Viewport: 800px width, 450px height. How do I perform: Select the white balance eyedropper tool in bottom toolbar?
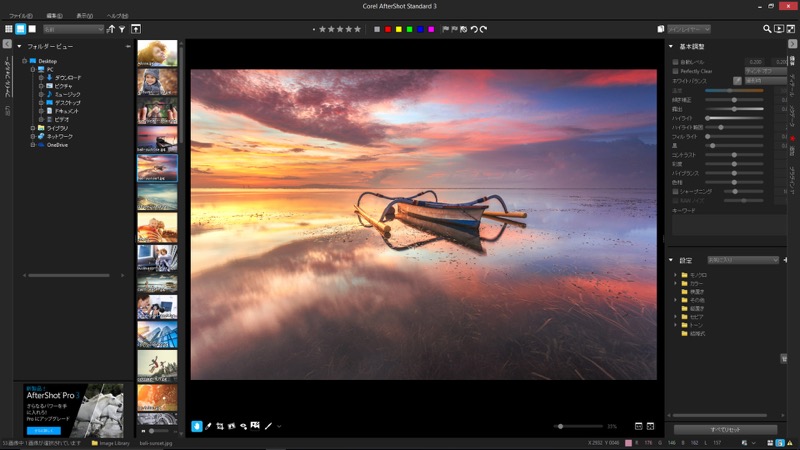coord(208,426)
